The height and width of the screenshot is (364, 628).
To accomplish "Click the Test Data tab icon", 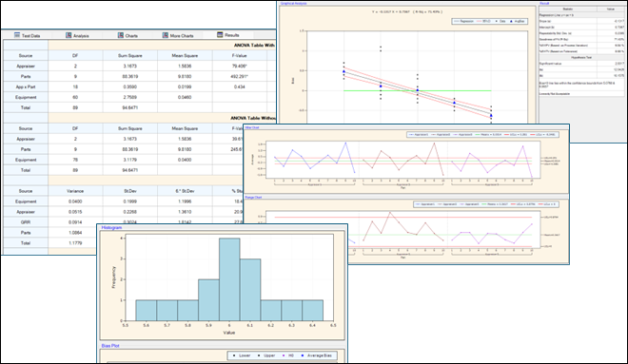I will coord(17,35).
